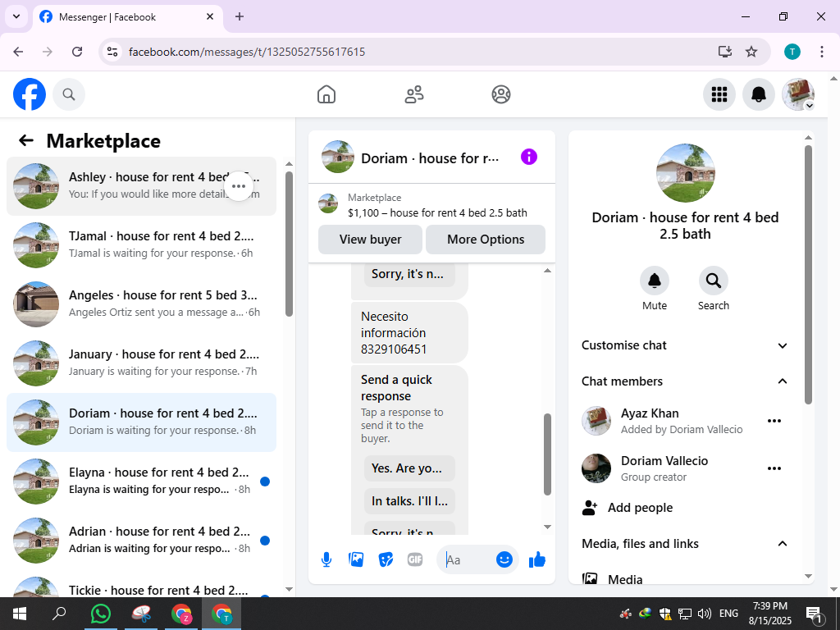Open the emoji picker smiley icon
Viewport: 840px width, 630px height.
point(504,559)
